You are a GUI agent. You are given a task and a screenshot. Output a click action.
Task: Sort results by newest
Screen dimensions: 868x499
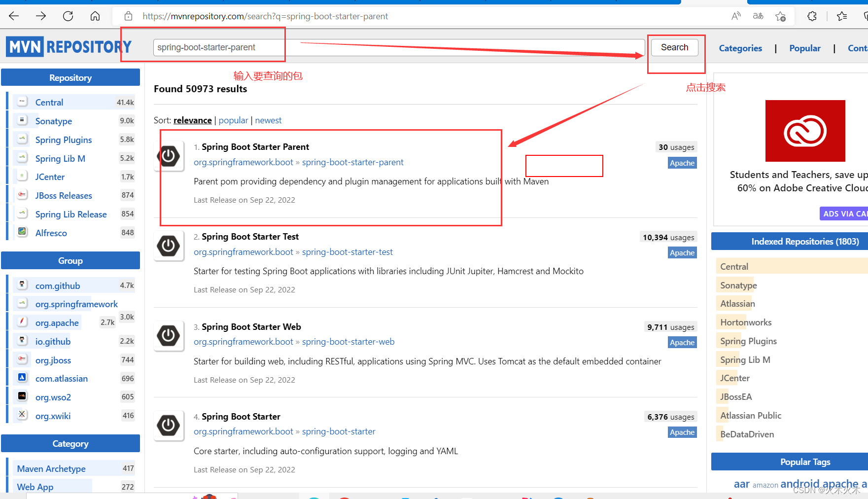point(268,120)
